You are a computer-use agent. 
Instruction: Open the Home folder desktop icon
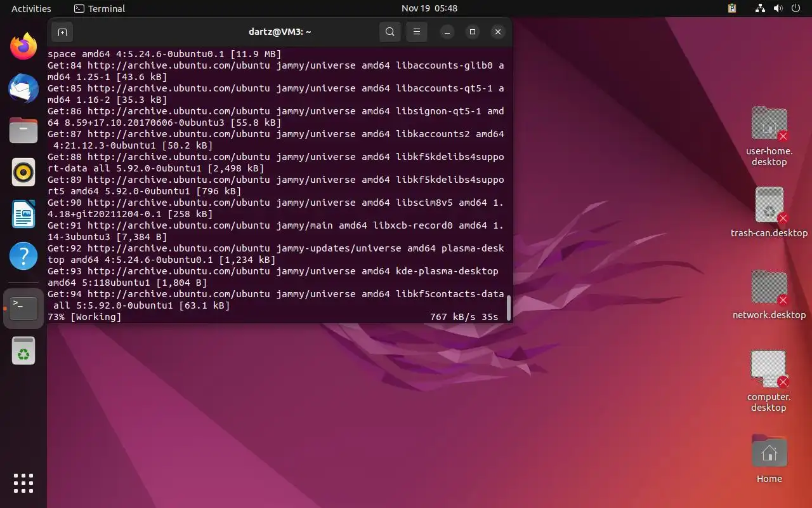769,458
